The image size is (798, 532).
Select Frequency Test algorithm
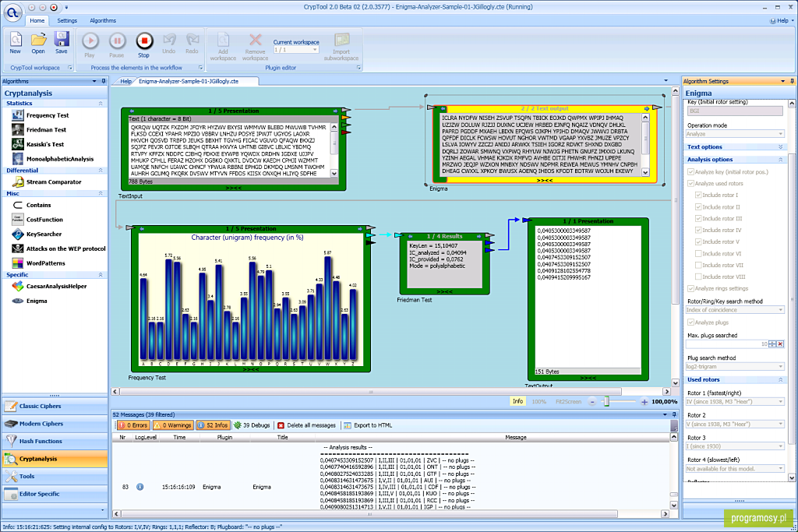pos(48,115)
